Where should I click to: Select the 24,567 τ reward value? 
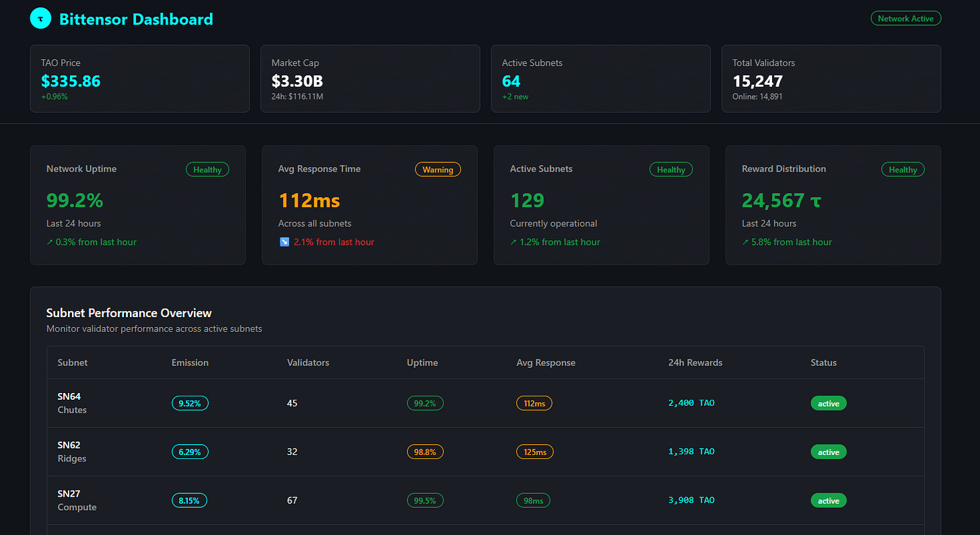pos(781,201)
